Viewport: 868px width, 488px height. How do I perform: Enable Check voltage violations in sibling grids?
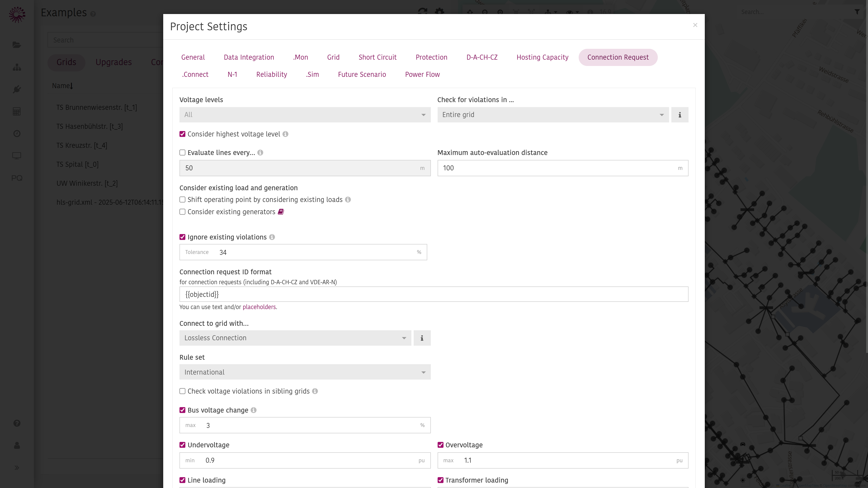coord(182,391)
